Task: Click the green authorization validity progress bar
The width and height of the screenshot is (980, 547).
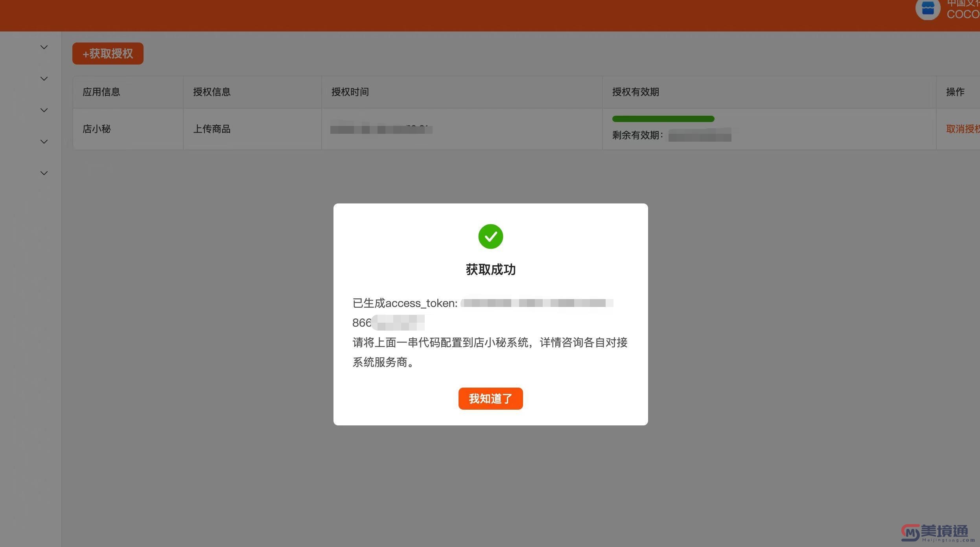Action: point(663,119)
